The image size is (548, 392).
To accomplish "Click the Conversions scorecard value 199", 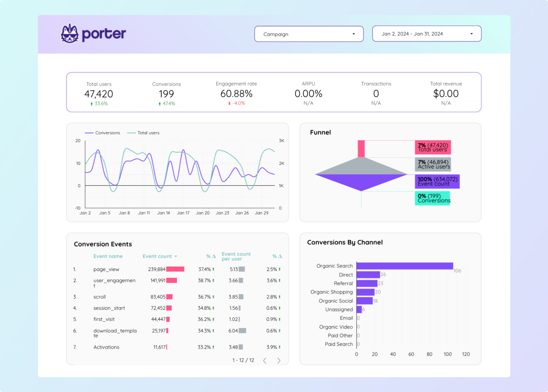I will pyautogui.click(x=166, y=94).
